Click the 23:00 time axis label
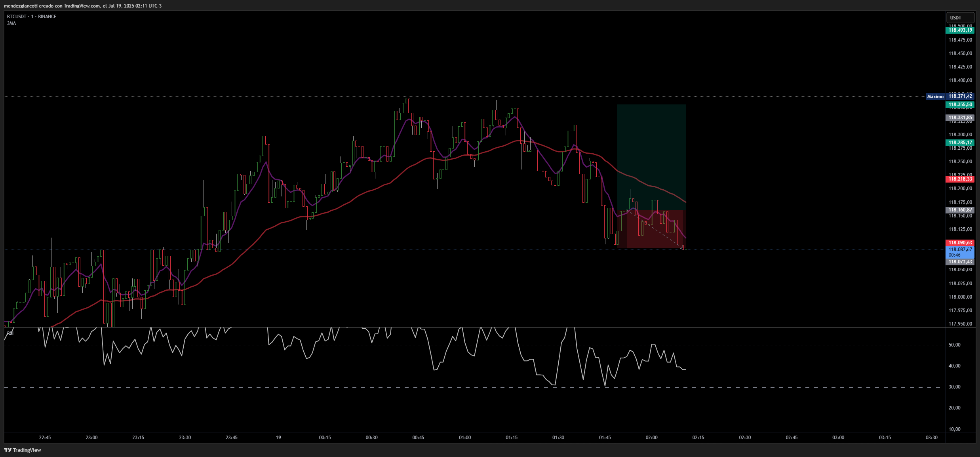980x457 pixels. point(91,438)
